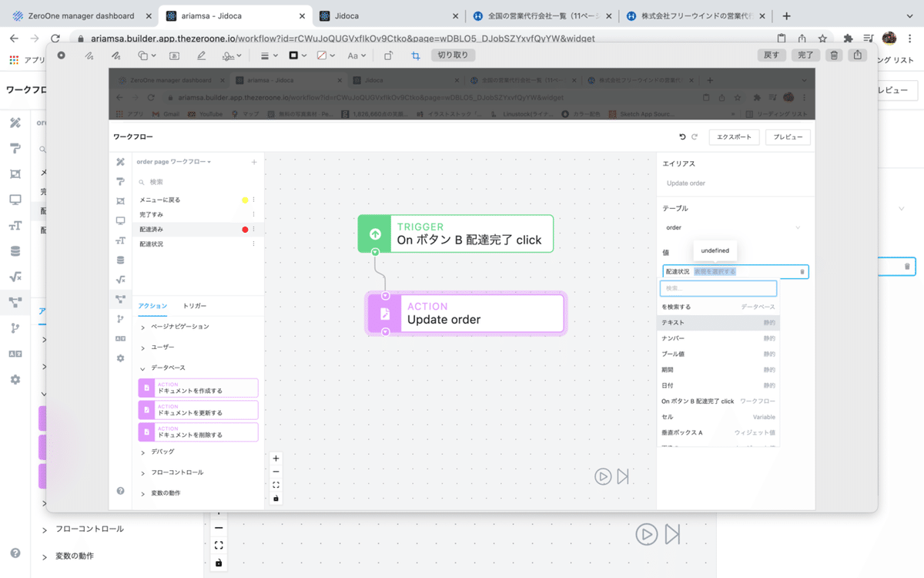Open the Chrome three-dot menu
This screenshot has height=578, width=924.
point(910,38)
